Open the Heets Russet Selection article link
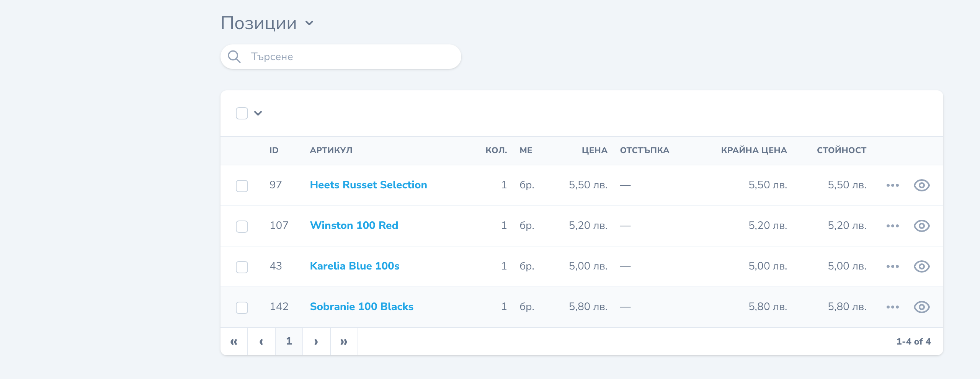Image resolution: width=980 pixels, height=379 pixels. [x=368, y=185]
